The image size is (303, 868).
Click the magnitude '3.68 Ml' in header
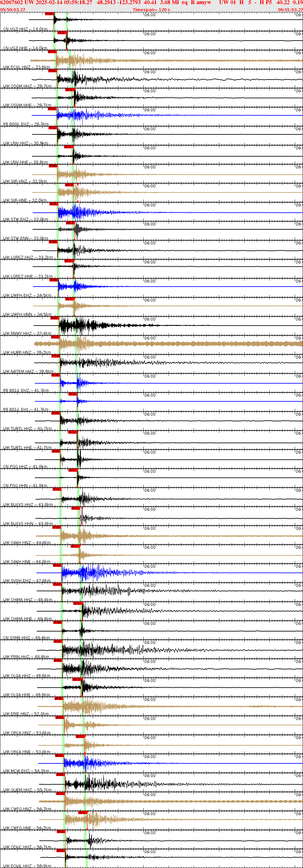[169, 2]
